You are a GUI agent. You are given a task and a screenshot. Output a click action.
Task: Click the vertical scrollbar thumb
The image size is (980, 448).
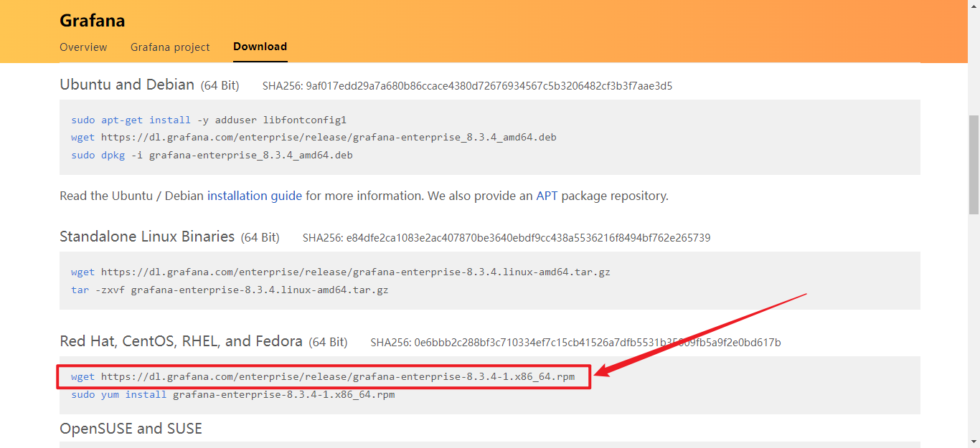pyautogui.click(x=974, y=165)
